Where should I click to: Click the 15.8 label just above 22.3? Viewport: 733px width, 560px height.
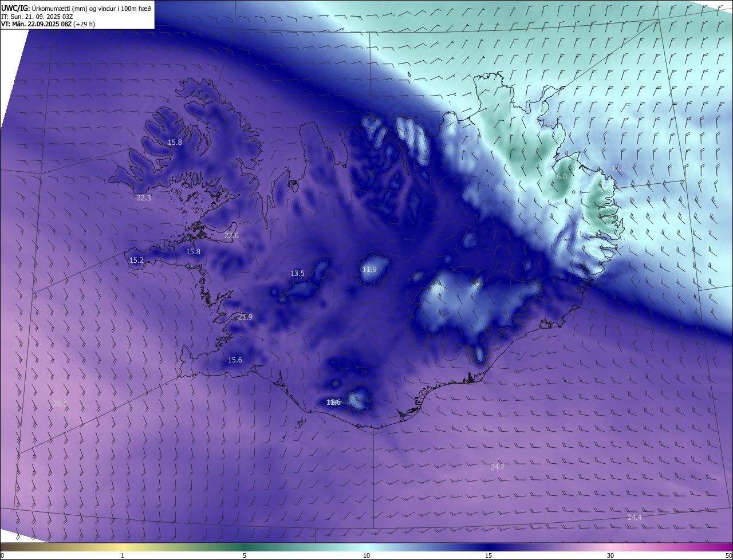click(x=175, y=142)
